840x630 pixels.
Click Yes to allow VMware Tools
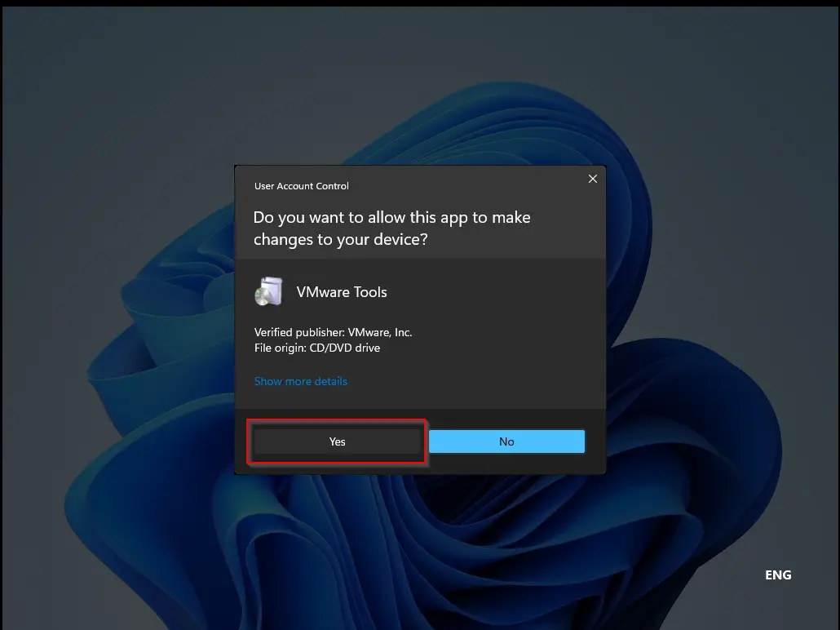tap(337, 441)
